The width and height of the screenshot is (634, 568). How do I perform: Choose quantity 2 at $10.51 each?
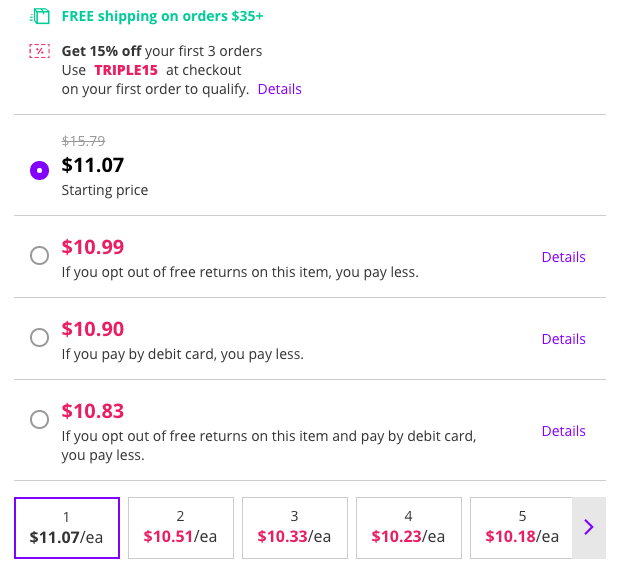point(181,527)
